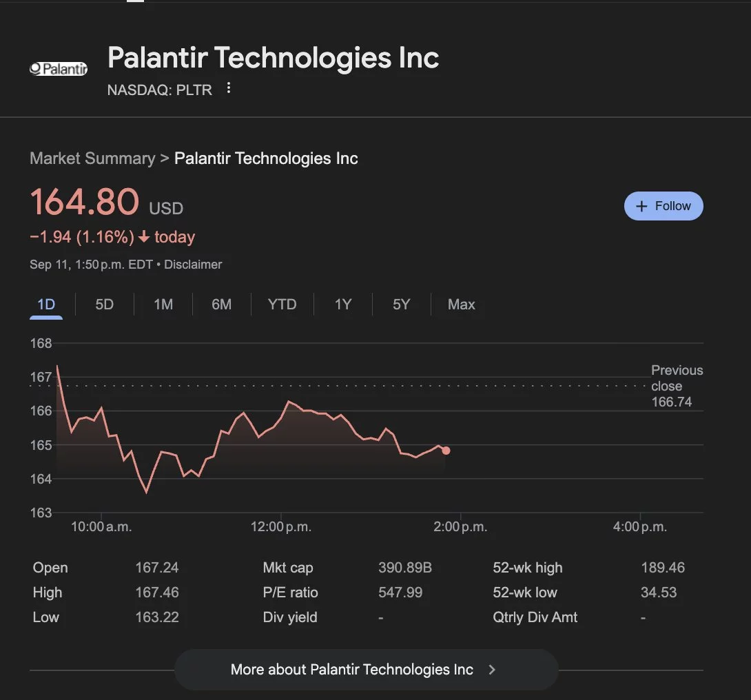Screen dimensions: 751x700
Task: Click the P/E ratio value 547.99
Action: pyautogui.click(x=400, y=593)
